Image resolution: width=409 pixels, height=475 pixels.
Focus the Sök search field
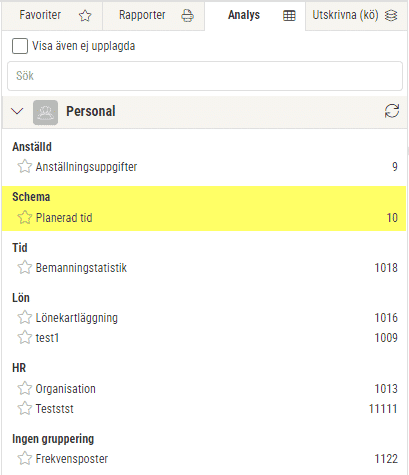[205, 76]
